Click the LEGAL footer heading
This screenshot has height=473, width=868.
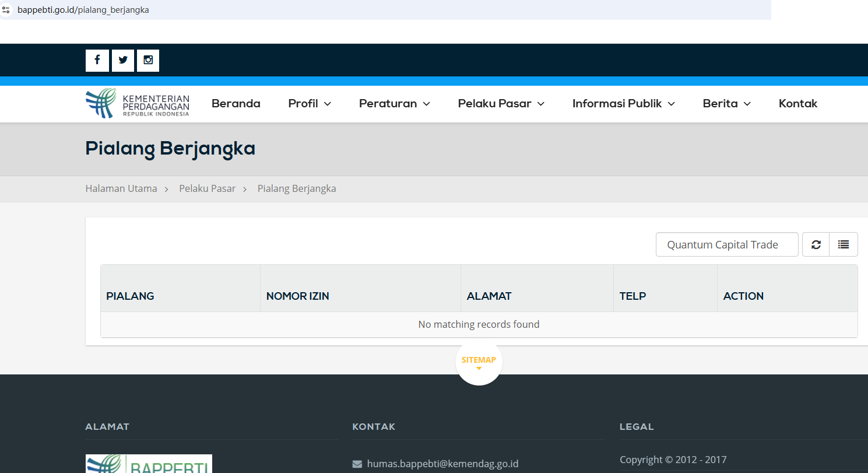pyautogui.click(x=637, y=426)
